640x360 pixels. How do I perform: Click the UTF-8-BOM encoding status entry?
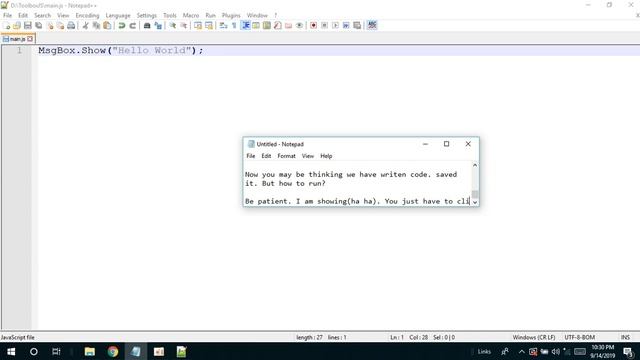pyautogui.click(x=580, y=338)
